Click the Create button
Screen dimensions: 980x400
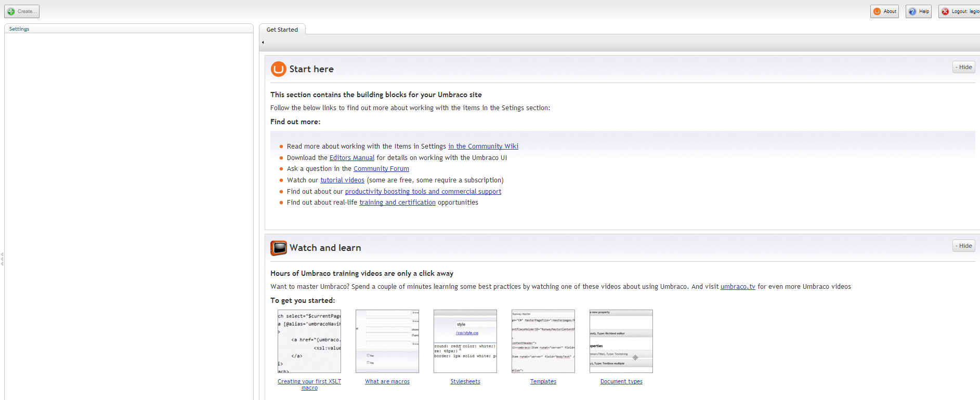click(x=22, y=11)
